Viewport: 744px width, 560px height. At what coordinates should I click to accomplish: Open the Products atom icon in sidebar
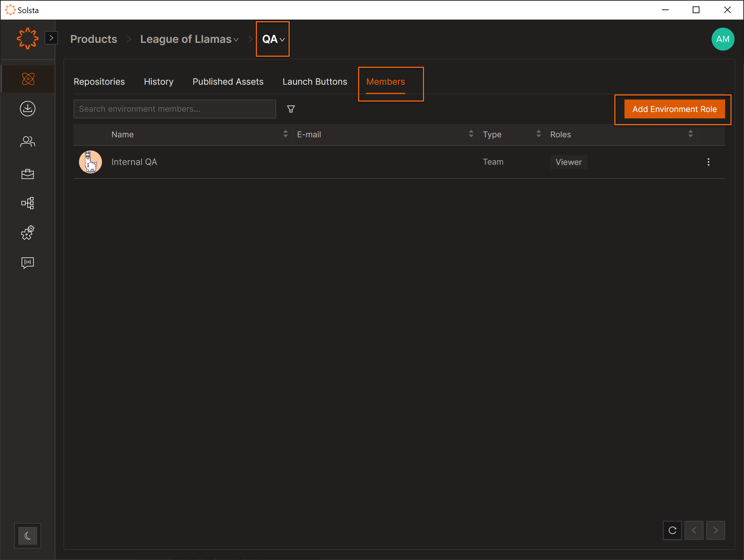(x=28, y=79)
